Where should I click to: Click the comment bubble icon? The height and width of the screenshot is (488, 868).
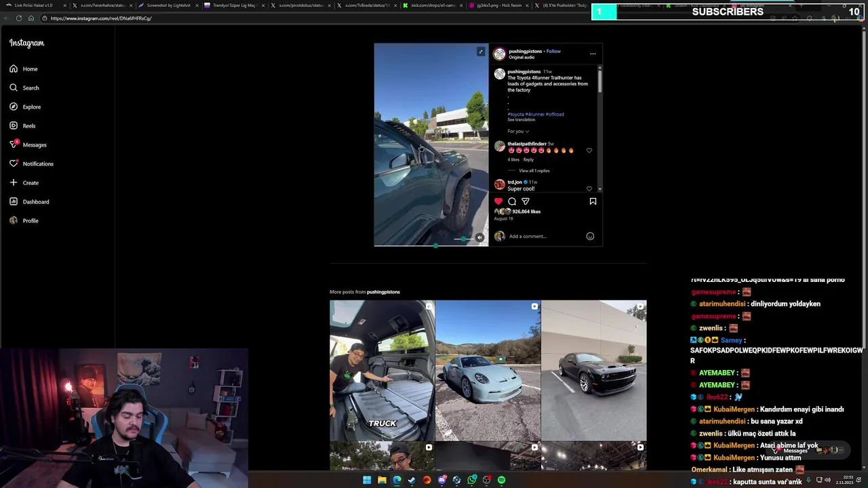point(512,201)
